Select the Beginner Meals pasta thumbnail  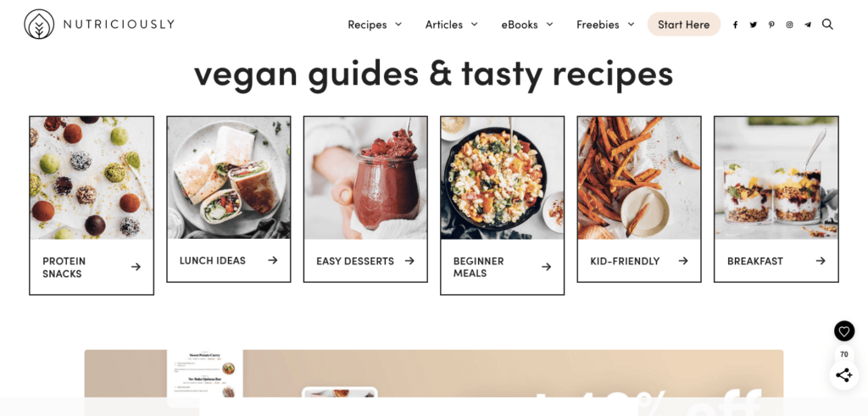(x=502, y=178)
